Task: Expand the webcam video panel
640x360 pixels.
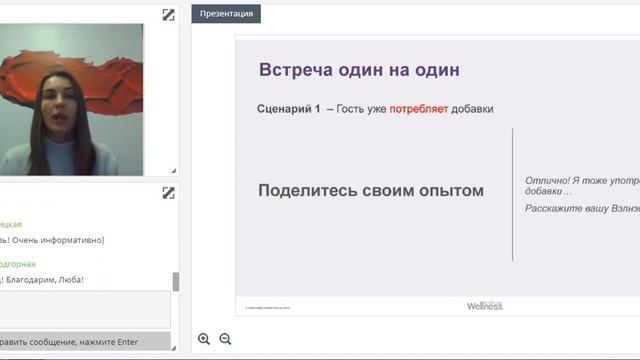Action: click(x=168, y=15)
